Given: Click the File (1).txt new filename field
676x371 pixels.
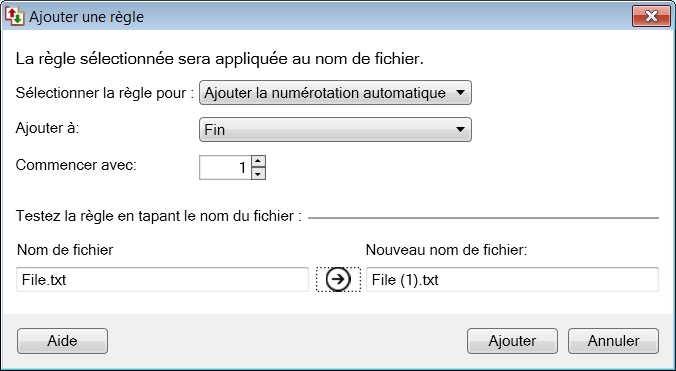Looking at the screenshot, I should (512, 280).
